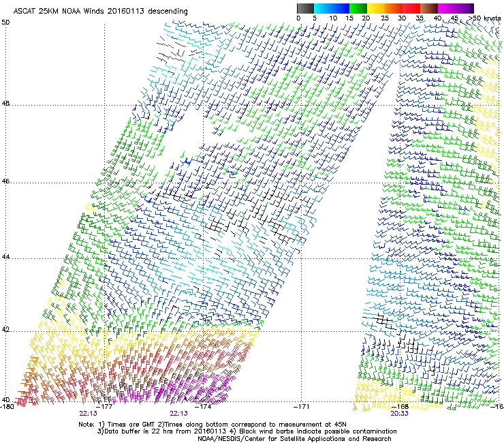
Task: Select the brown 35-40 knots legend segment
Action: click(429, 8)
